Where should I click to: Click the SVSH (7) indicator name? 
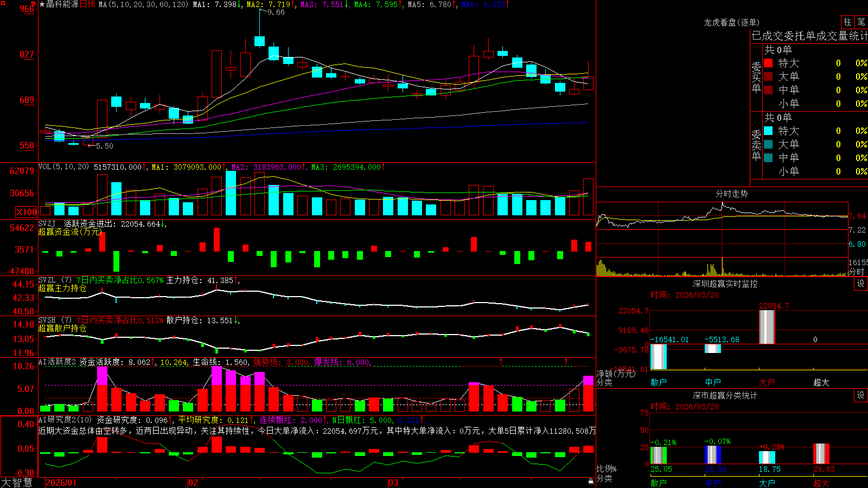55,320
